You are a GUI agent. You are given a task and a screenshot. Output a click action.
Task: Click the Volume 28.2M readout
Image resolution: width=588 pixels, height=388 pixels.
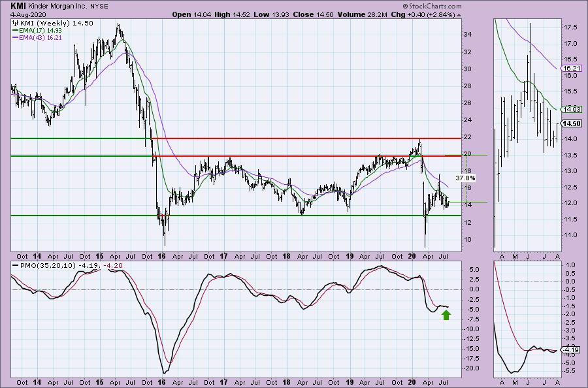pyautogui.click(x=362, y=14)
